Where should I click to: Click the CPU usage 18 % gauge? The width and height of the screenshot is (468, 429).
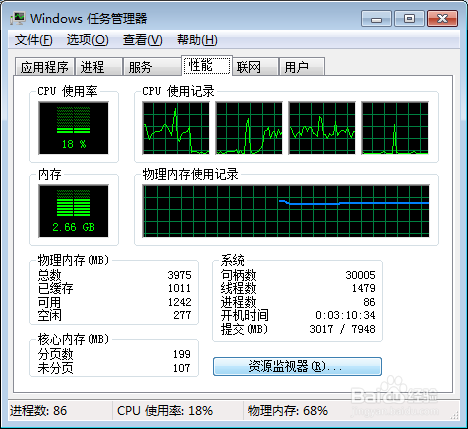[73, 128]
